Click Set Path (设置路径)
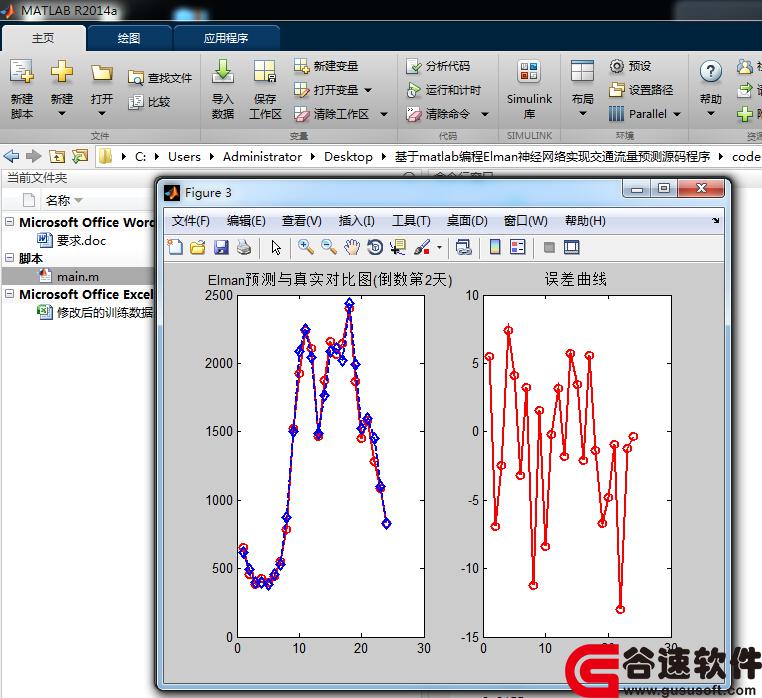The width and height of the screenshot is (762, 698). [x=641, y=90]
